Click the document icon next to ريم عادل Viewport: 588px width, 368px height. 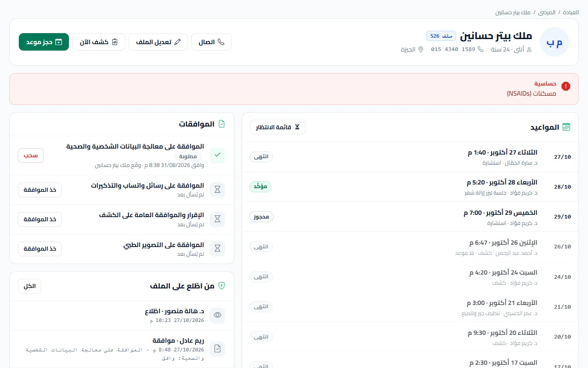coord(217,349)
